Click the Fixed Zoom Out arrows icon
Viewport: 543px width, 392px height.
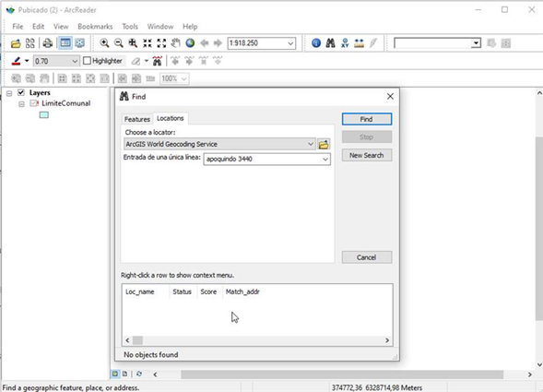(x=161, y=43)
